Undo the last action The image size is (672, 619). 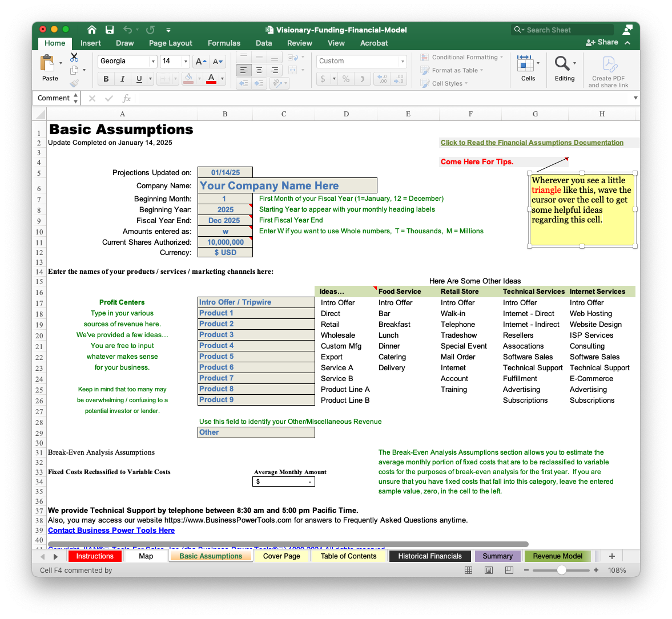pyautogui.click(x=128, y=30)
